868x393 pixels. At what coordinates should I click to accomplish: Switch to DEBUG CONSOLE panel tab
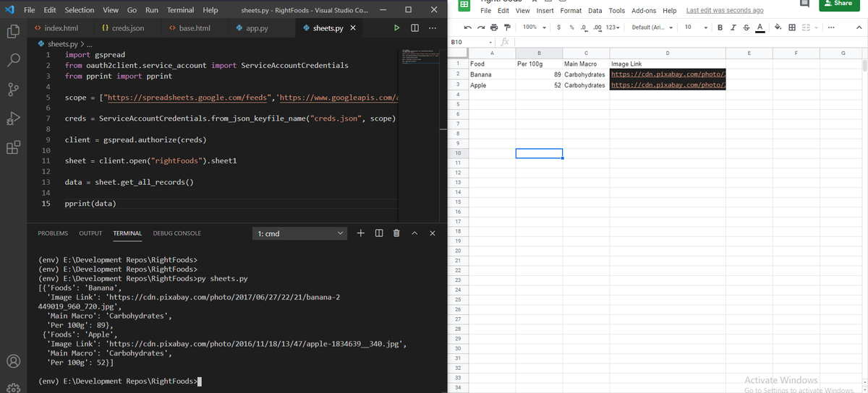[x=177, y=233]
